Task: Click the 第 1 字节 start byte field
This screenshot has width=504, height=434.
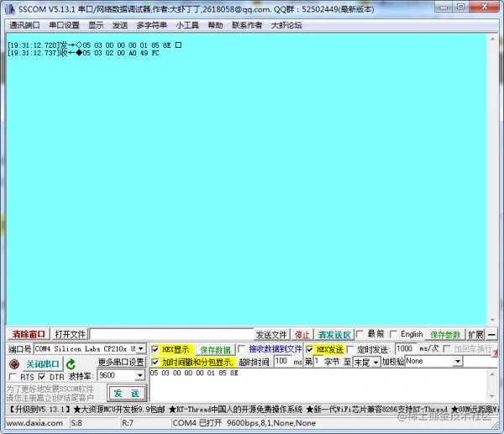Action: pyautogui.click(x=318, y=362)
